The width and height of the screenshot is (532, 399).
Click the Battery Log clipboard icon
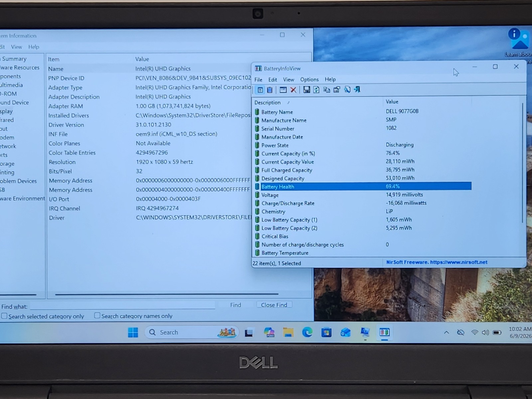click(270, 90)
